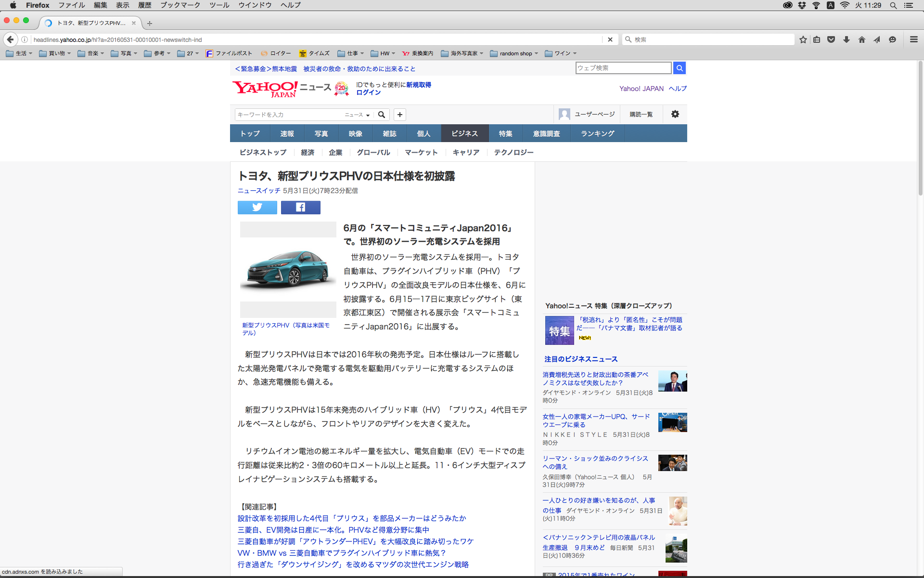Bookmark this page with star icon
The height and width of the screenshot is (578, 924).
803,39
